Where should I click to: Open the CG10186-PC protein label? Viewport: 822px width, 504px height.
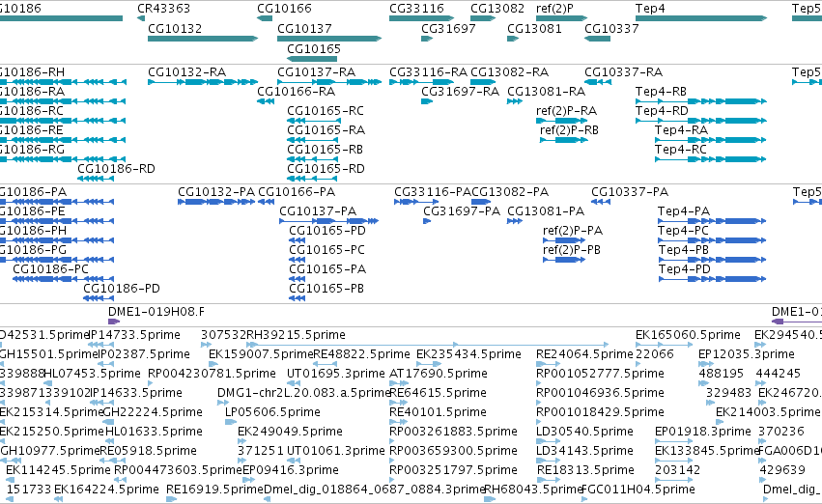50,268
